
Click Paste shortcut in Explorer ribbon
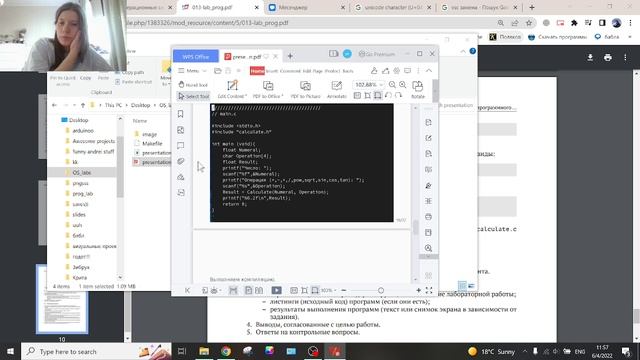[133, 82]
